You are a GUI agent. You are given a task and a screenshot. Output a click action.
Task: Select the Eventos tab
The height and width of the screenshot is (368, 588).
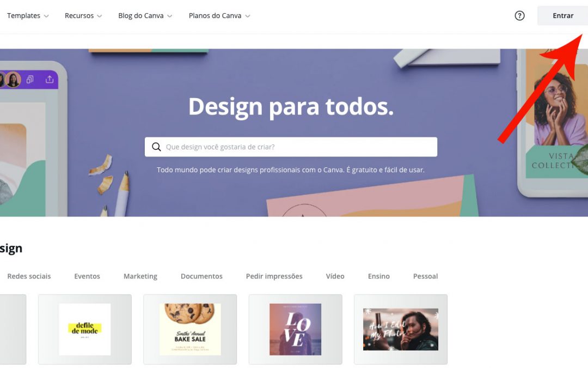(x=87, y=276)
